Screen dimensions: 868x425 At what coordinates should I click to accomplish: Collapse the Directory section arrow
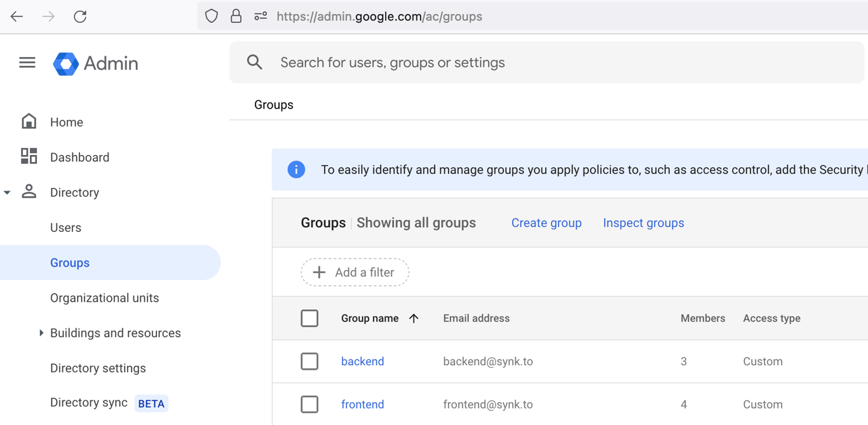tap(7, 192)
